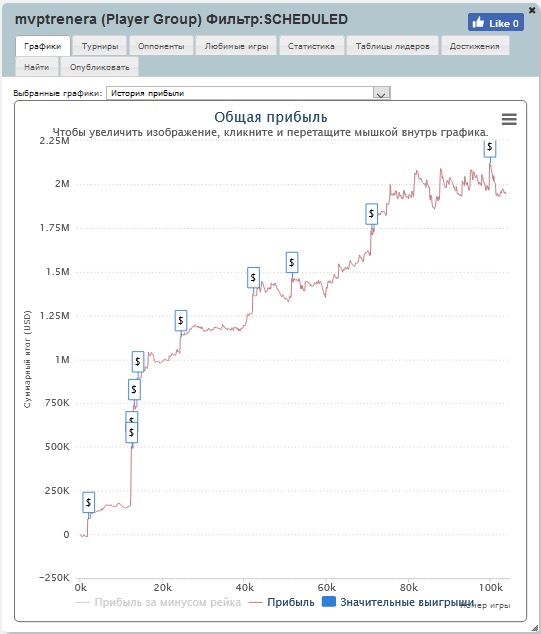The width and height of the screenshot is (541, 634).
Task: Click the $ marker just above 750K
Action: coord(134,390)
